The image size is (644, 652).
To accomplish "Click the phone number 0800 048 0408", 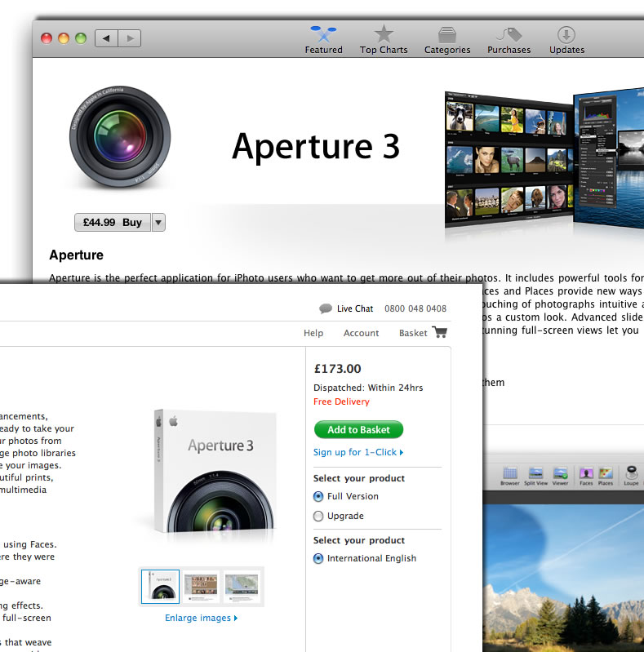I will (415, 308).
